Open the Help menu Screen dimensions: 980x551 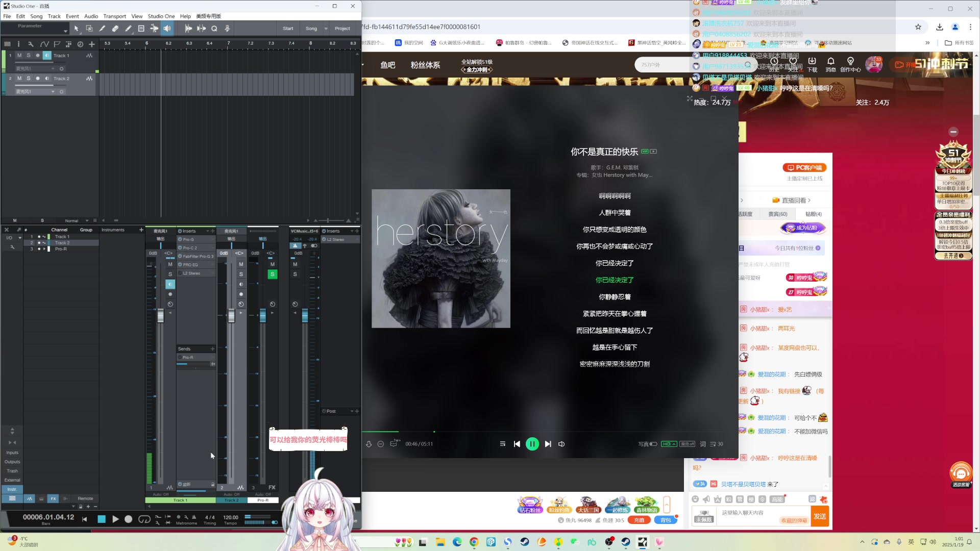click(185, 16)
